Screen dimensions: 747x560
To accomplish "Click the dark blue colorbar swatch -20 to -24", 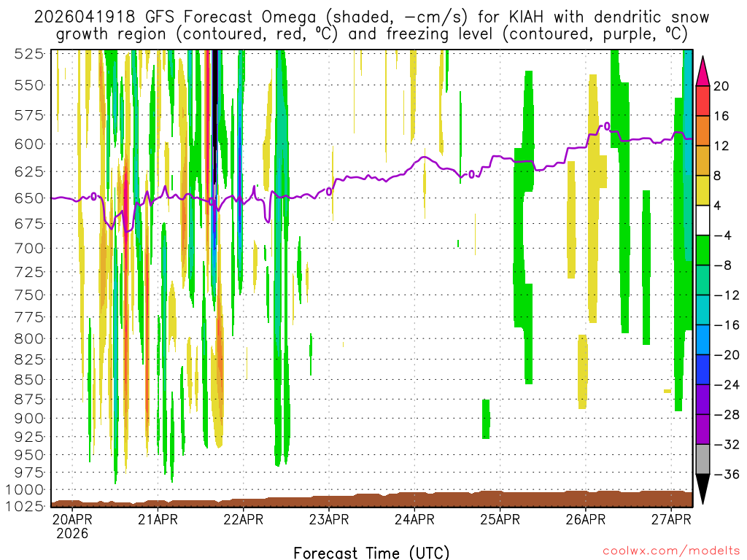I will coord(703,370).
